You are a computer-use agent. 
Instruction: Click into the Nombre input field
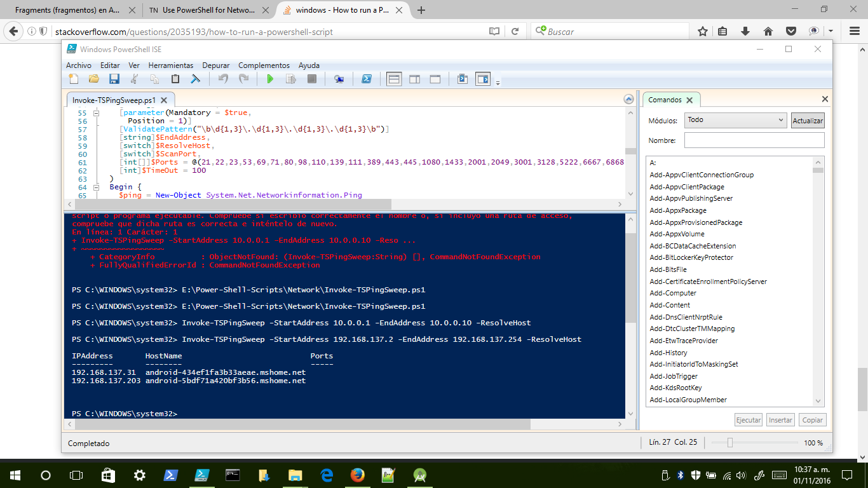[754, 140]
